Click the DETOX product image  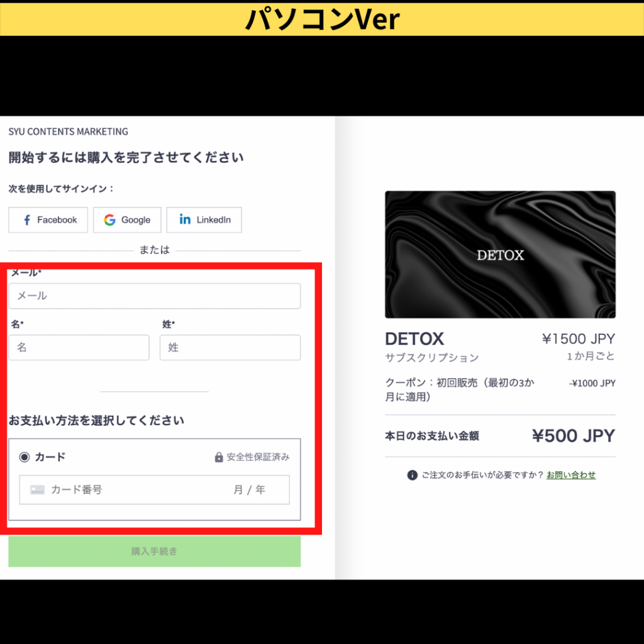click(500, 255)
